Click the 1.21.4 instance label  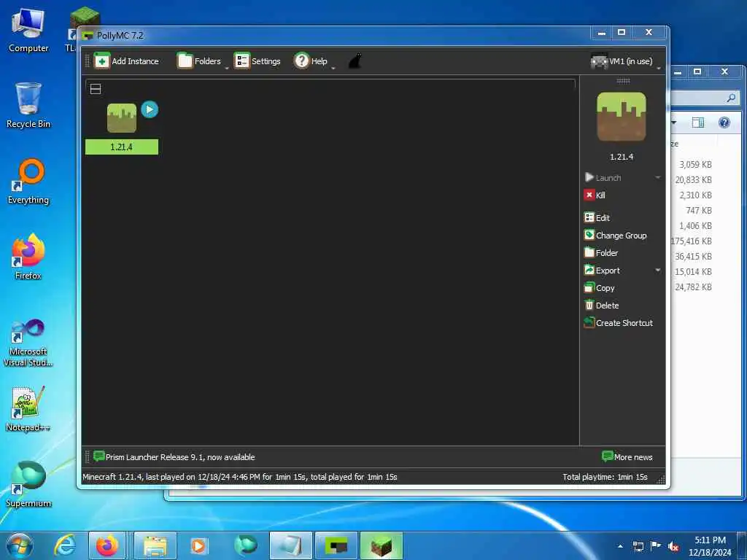[122, 147]
